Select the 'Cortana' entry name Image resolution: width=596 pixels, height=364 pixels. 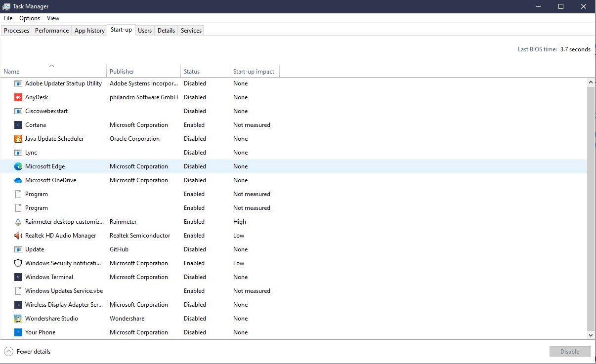tap(35, 125)
